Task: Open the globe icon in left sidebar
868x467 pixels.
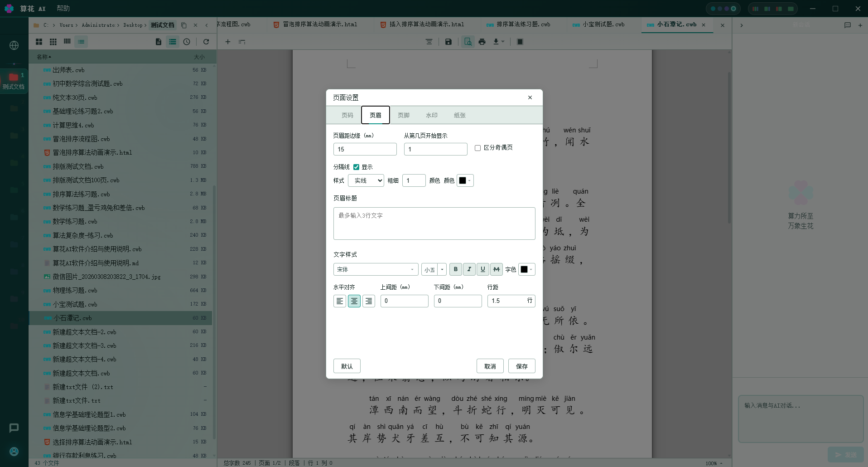Action: coord(14,45)
